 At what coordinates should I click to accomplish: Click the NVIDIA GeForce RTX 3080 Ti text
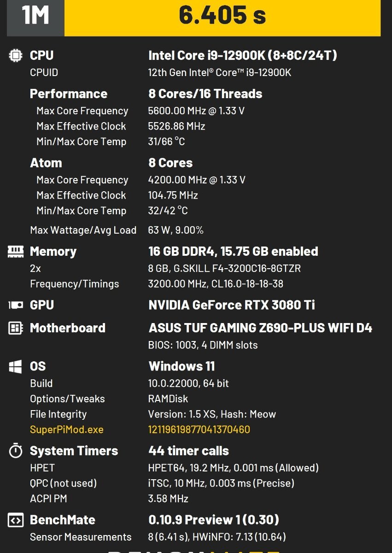coord(232,305)
